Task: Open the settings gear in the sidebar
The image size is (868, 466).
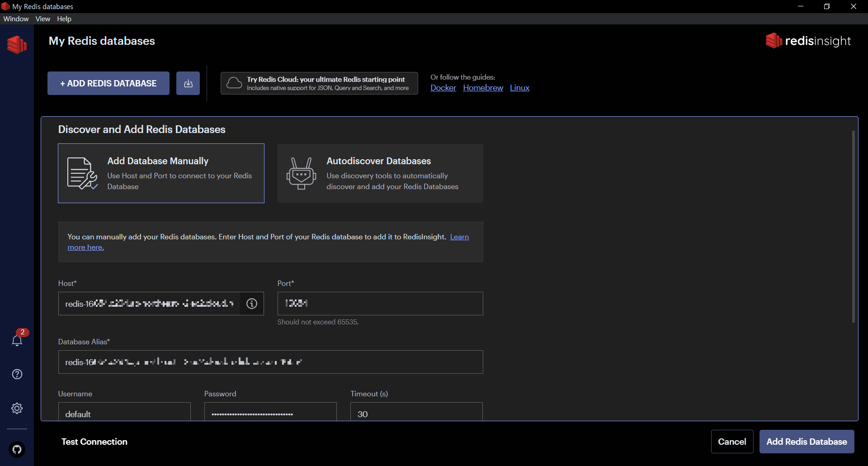Action: [x=17, y=408]
